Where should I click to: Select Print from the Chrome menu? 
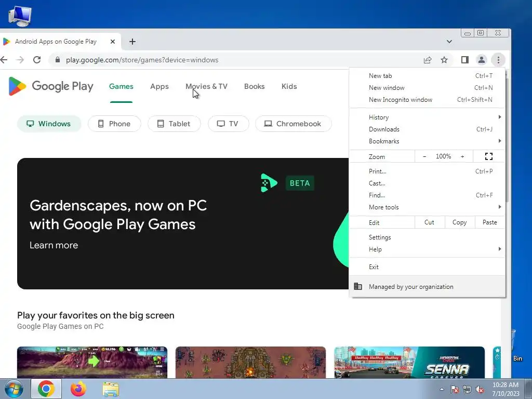tap(428, 171)
